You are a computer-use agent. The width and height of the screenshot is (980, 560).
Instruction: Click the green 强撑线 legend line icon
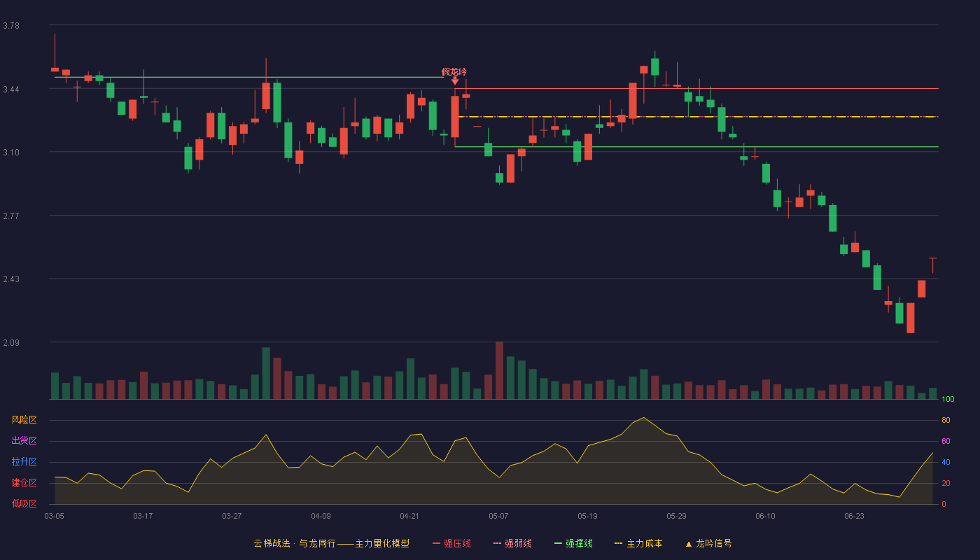(x=559, y=543)
